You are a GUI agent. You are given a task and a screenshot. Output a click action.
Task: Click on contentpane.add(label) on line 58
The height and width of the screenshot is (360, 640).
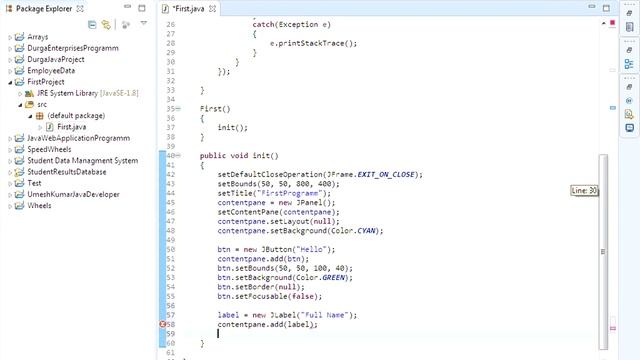pyautogui.click(x=267, y=324)
